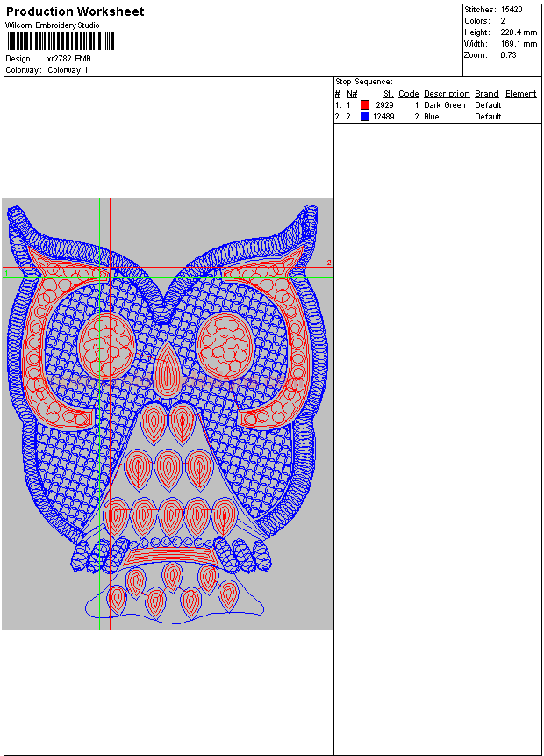Image resolution: width=544 pixels, height=756 pixels.
Task: Click the height value '220.4 mm'
Action: coord(519,32)
